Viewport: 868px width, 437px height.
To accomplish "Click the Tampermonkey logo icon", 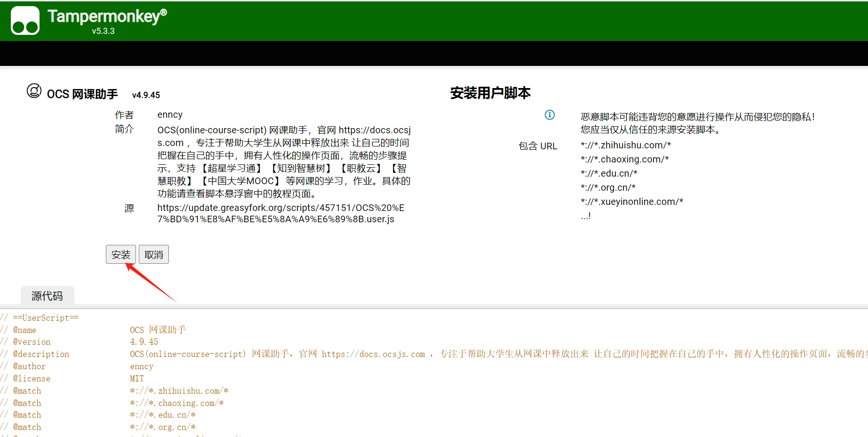I will point(25,20).
